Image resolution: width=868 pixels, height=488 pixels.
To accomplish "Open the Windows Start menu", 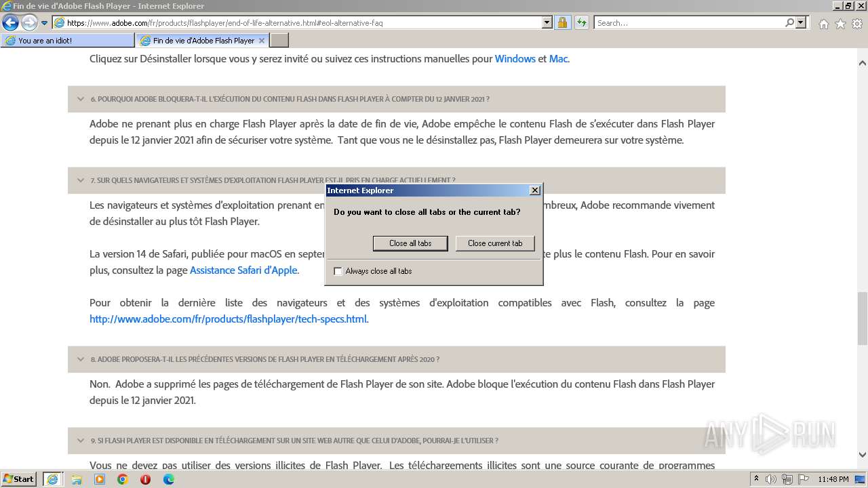I will (x=18, y=479).
